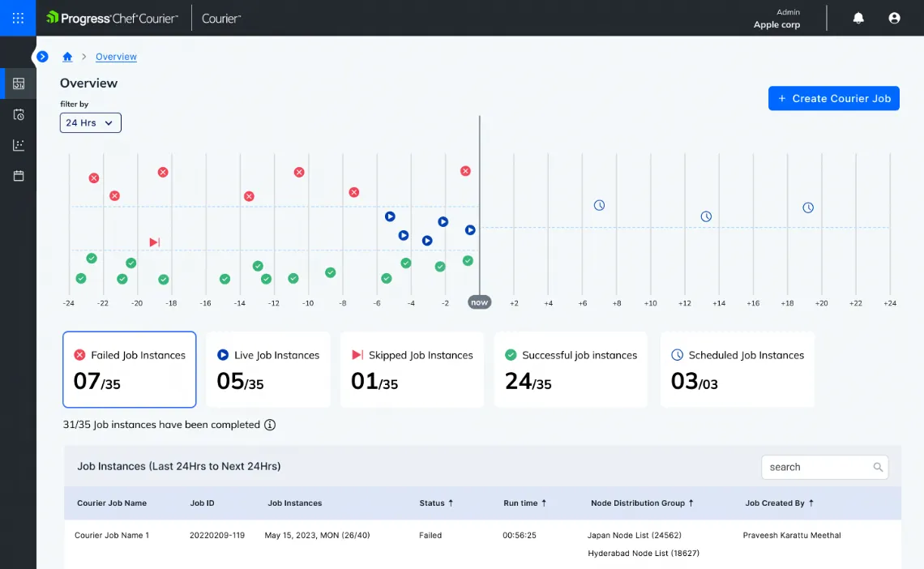Screen dimensions: 924x569
Task: Open the Calendar icon in the sidebar
Action: (17, 176)
